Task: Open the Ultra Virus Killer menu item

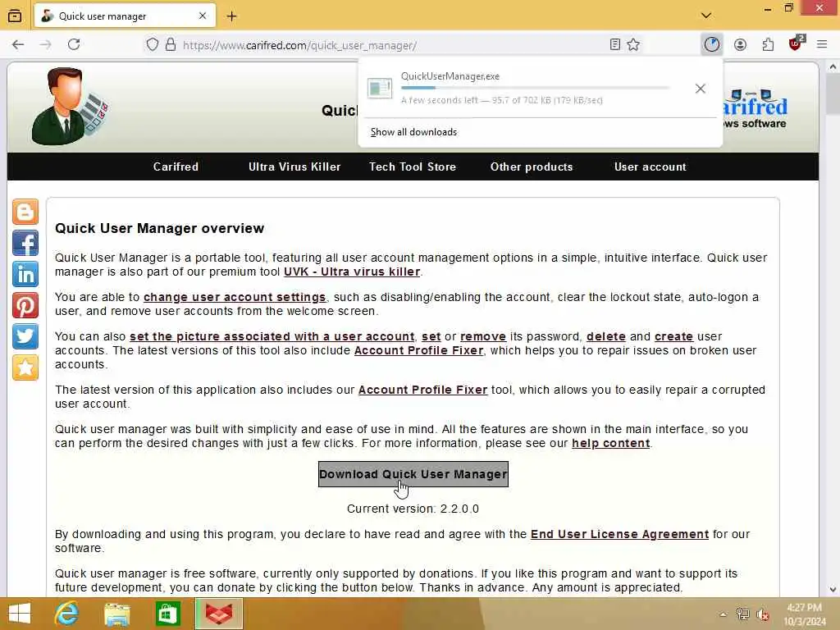Action: (x=294, y=167)
